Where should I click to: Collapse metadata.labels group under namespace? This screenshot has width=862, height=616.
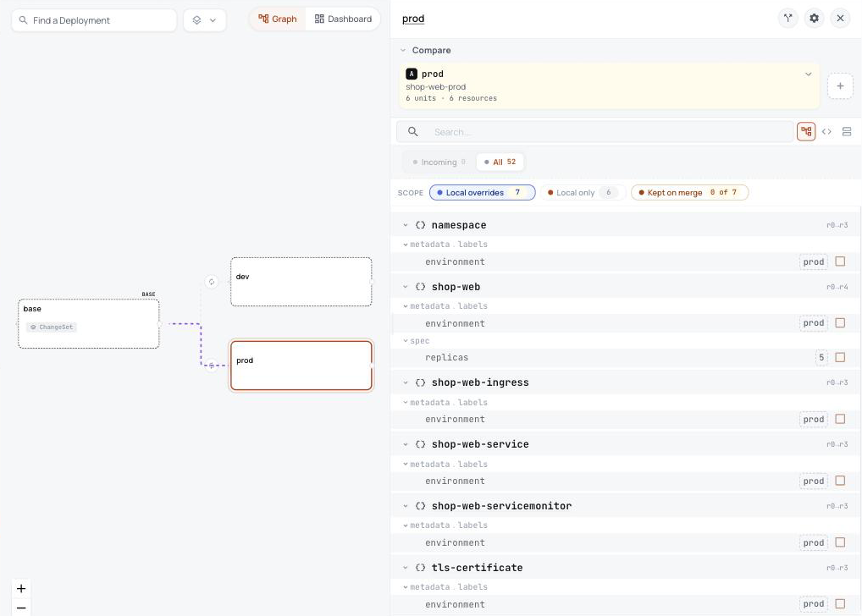[x=405, y=245]
